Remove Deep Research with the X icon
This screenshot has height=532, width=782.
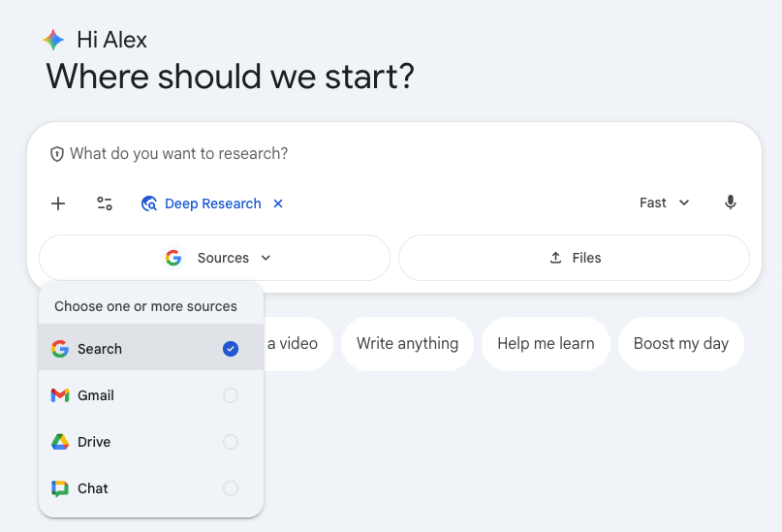point(278,203)
